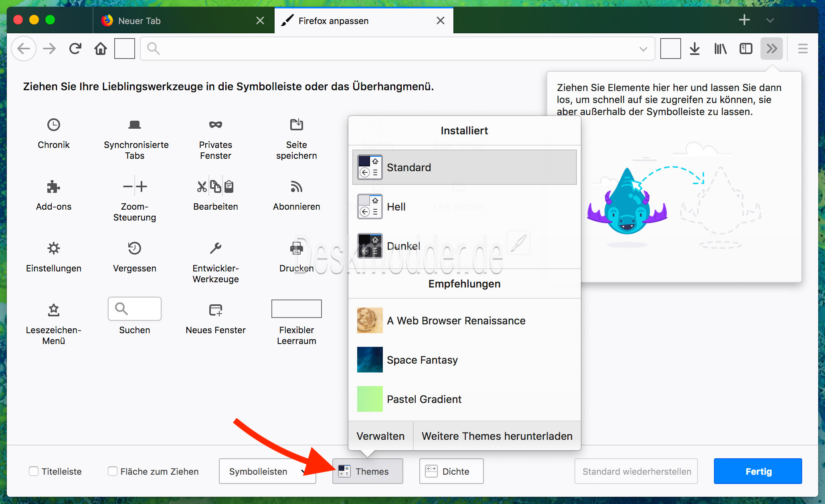
Task: Close the Firefox anpassen tab
Action: click(440, 20)
